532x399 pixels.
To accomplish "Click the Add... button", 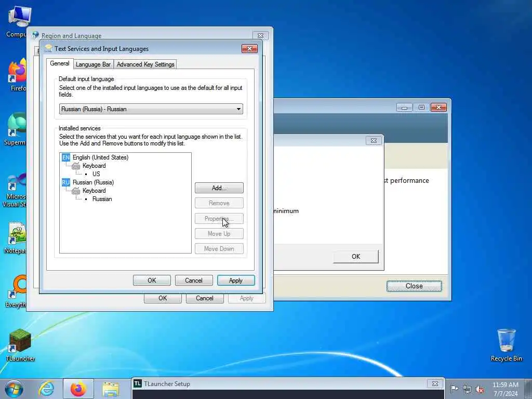I will pos(219,188).
